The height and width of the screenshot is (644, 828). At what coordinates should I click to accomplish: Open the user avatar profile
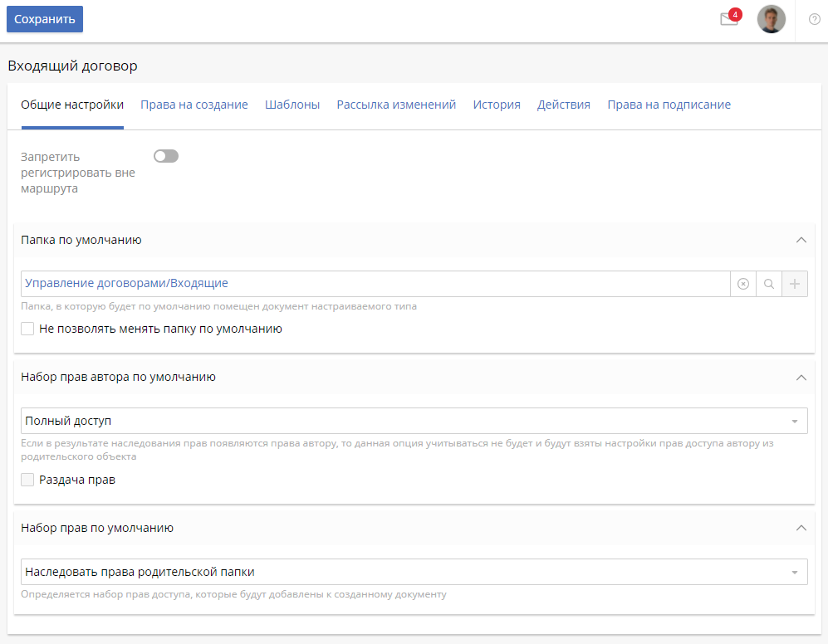click(x=771, y=20)
